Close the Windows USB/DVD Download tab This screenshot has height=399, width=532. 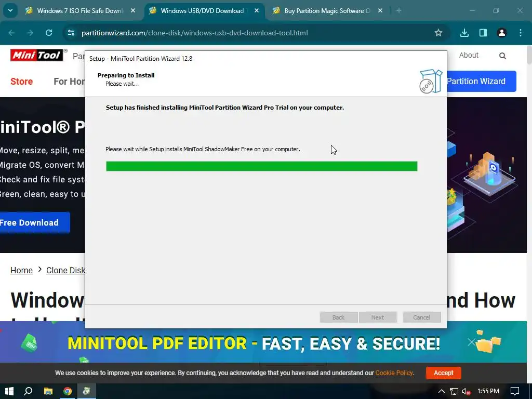tap(257, 11)
